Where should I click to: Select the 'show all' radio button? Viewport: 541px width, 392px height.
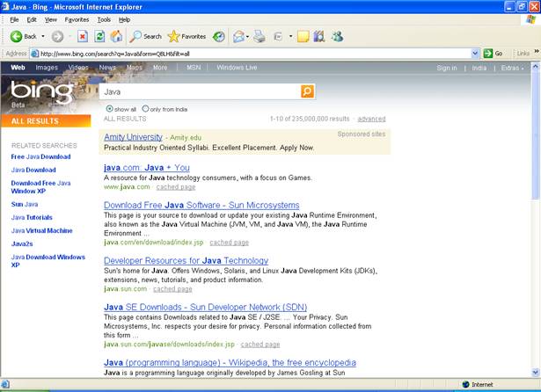tap(109, 109)
